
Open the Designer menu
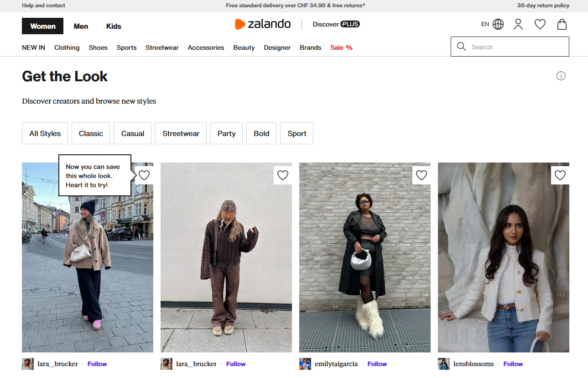tap(277, 47)
